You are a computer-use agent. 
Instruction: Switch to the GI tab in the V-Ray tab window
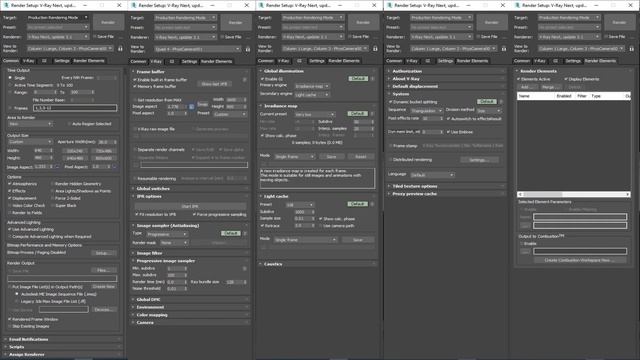point(171,61)
